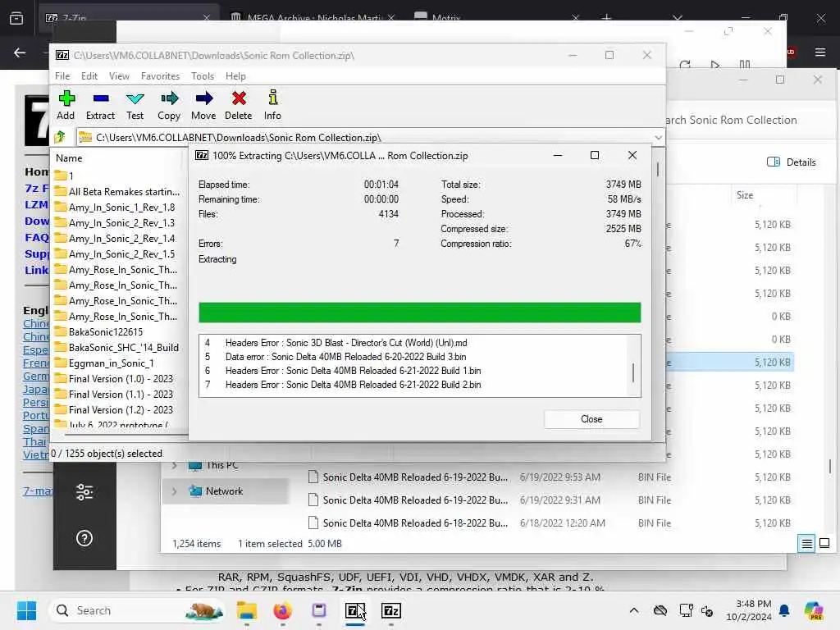Click the taskbar Search box
The height and width of the screenshot is (630, 840).
(137, 610)
